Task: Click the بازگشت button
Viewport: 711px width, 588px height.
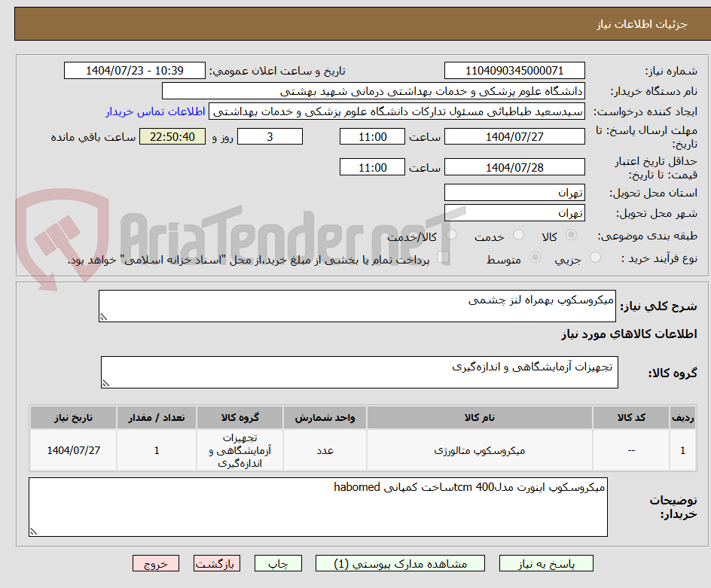Action: coord(217,563)
